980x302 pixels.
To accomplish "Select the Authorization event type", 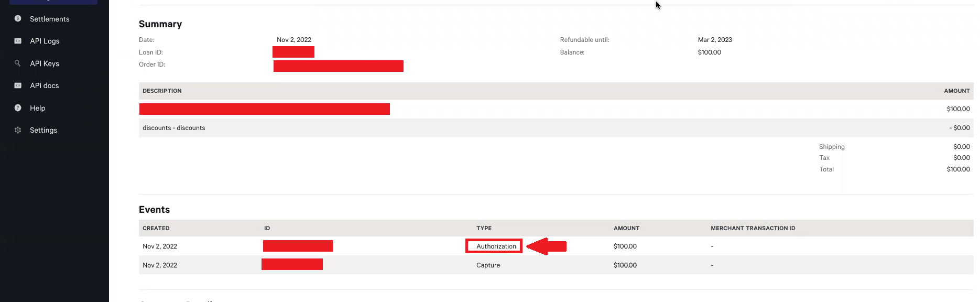I will coord(496,246).
